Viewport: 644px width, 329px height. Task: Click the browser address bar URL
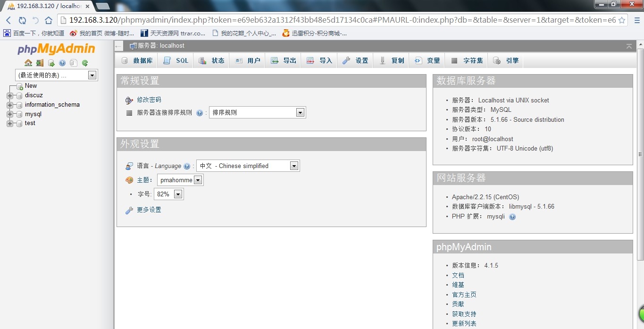pos(342,20)
